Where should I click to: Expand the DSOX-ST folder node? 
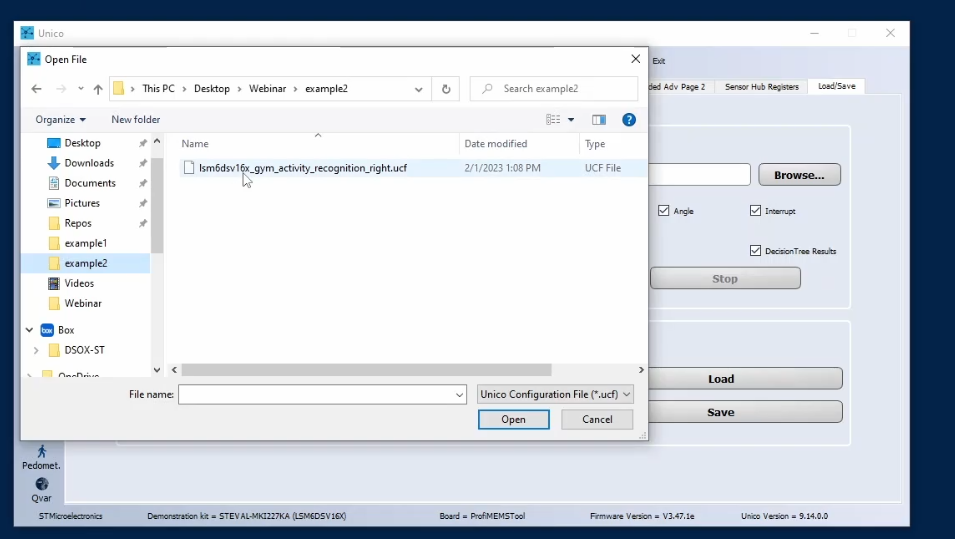[x=36, y=350]
